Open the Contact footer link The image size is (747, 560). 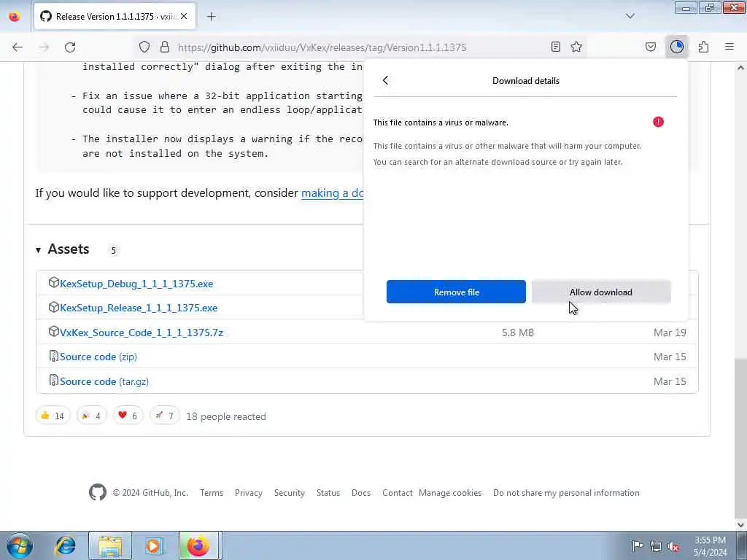[x=398, y=493]
